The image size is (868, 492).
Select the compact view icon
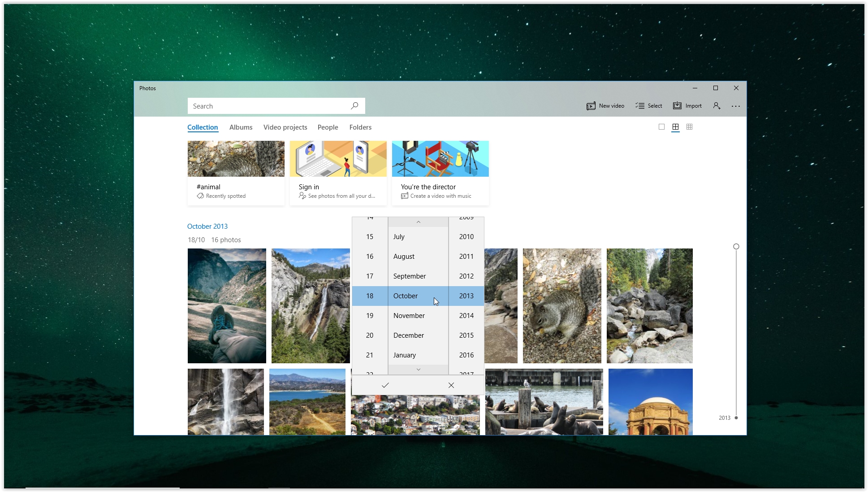(x=689, y=127)
